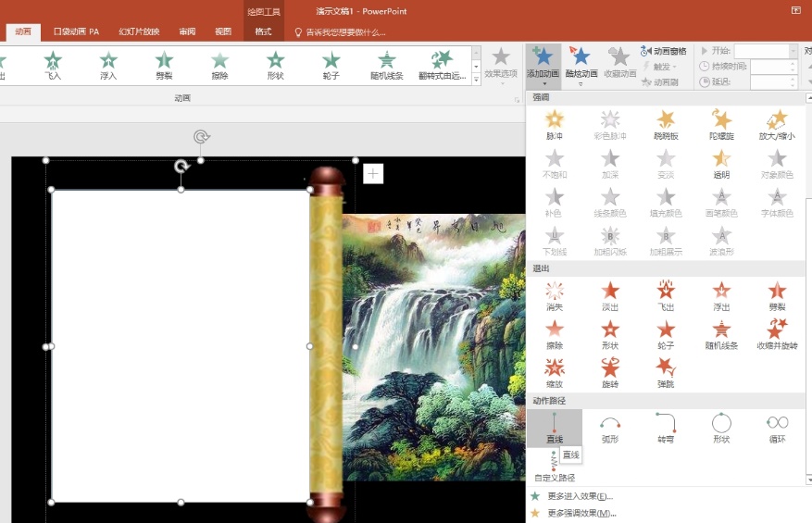The image size is (812, 523).
Task: Open the 触发 trigger dropdown
Action: (660, 67)
